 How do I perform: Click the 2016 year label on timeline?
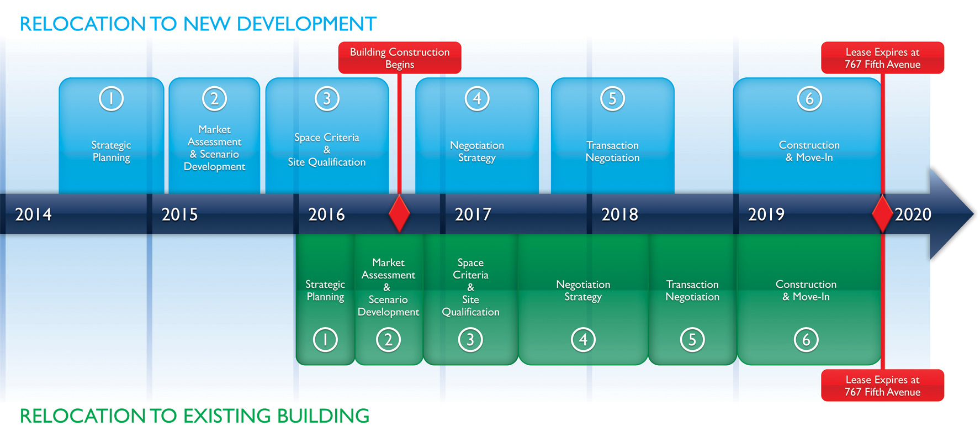coord(326,214)
